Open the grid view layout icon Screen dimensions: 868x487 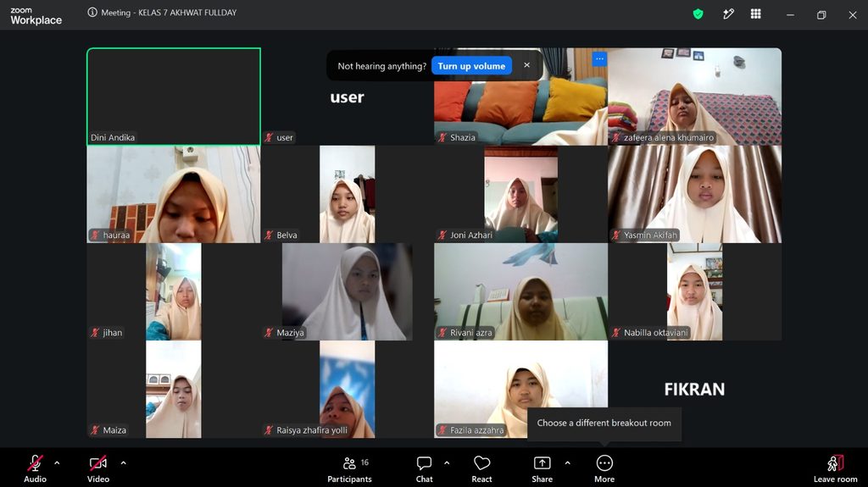[x=755, y=14]
